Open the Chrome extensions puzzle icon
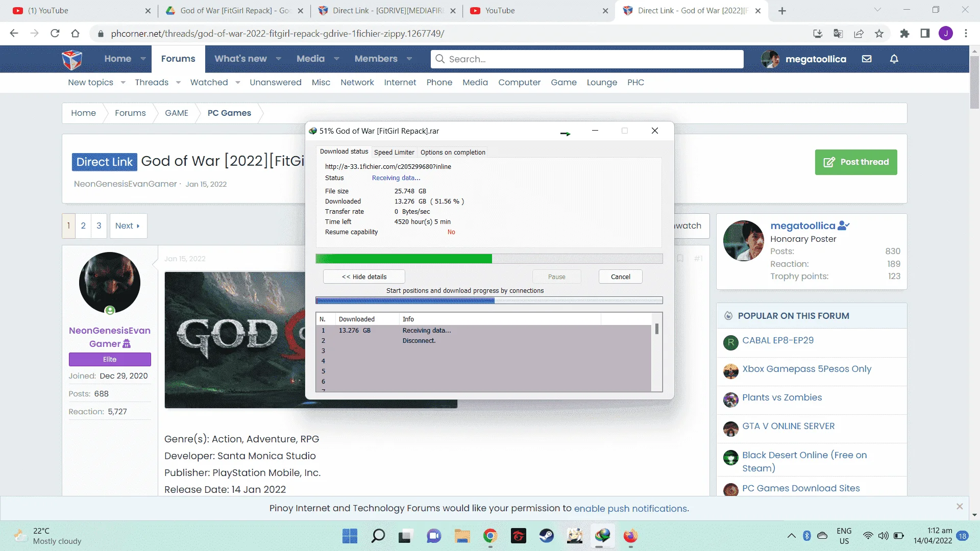 pyautogui.click(x=904, y=34)
